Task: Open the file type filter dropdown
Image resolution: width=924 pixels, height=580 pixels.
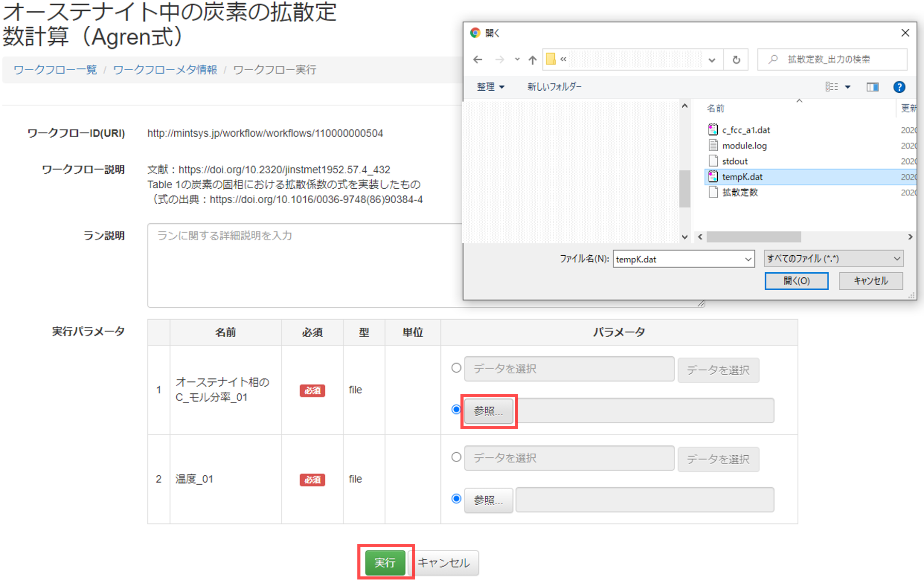Action: point(833,259)
